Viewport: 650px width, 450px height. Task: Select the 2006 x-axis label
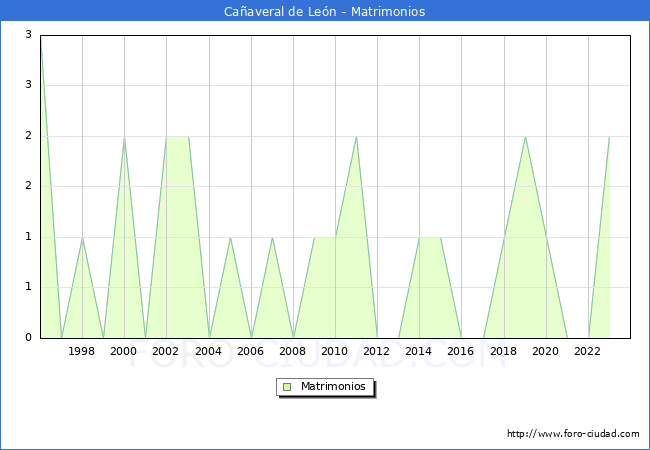click(x=250, y=351)
